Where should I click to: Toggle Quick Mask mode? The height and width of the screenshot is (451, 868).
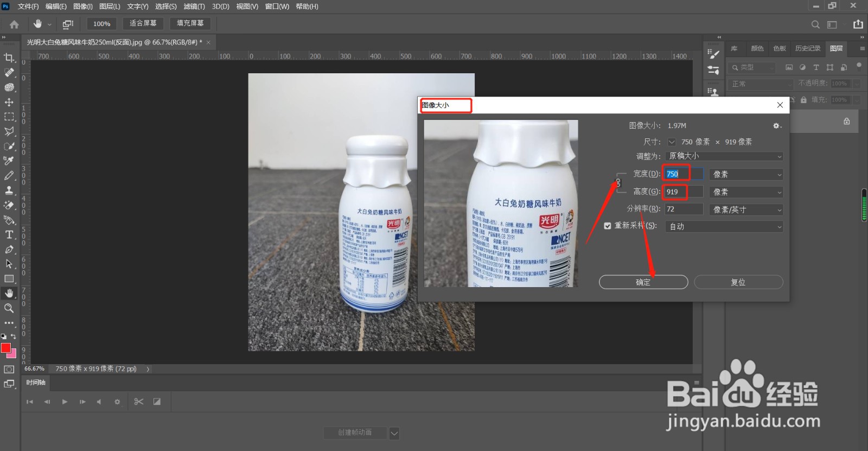click(9, 369)
